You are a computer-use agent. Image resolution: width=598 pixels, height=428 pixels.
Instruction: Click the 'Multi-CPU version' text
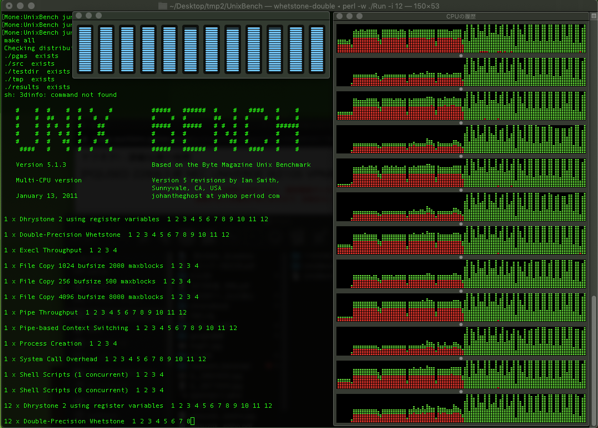[48, 180]
